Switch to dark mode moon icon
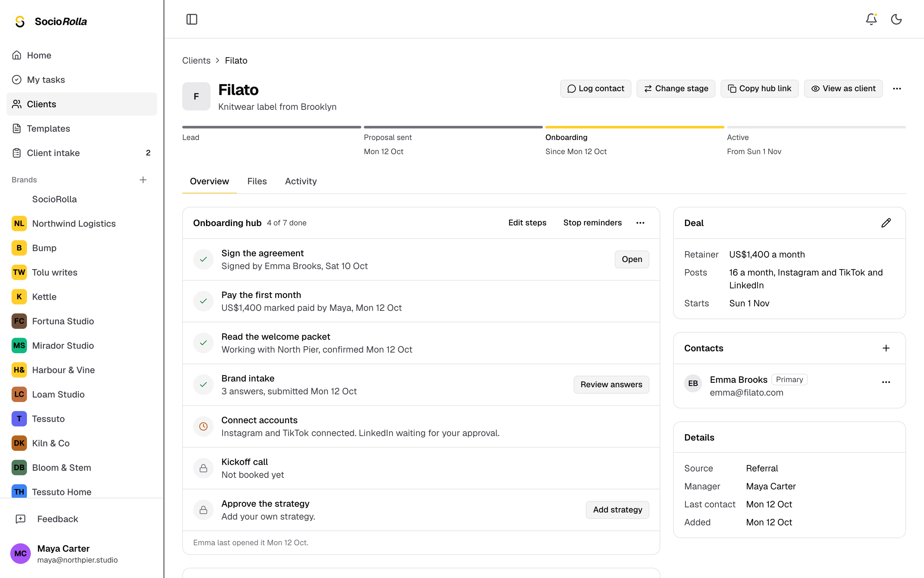 point(896,19)
